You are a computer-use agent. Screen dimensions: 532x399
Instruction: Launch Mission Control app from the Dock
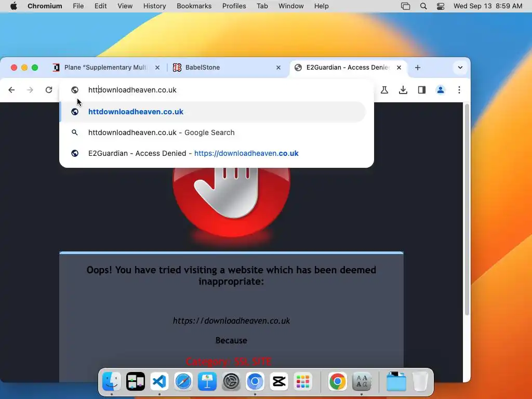pos(136,381)
